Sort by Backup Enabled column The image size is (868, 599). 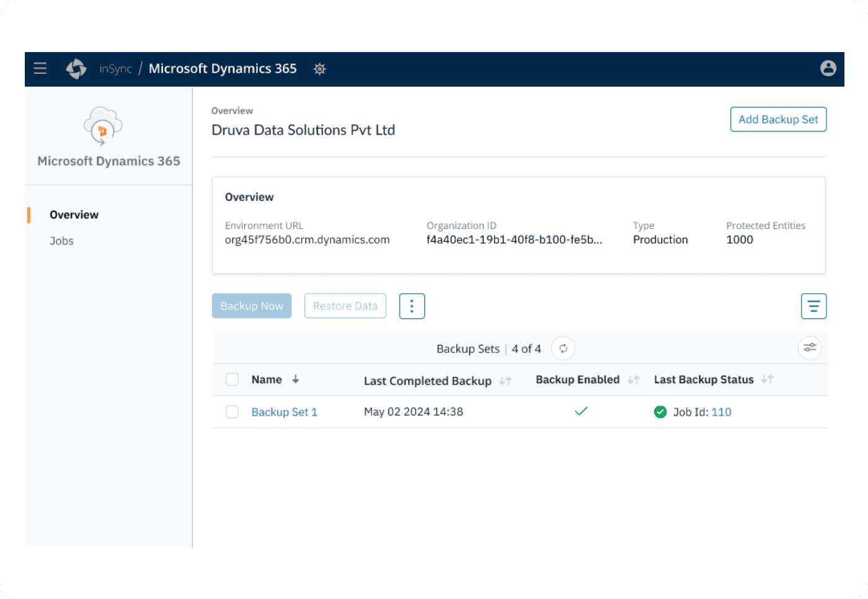pyautogui.click(x=633, y=379)
